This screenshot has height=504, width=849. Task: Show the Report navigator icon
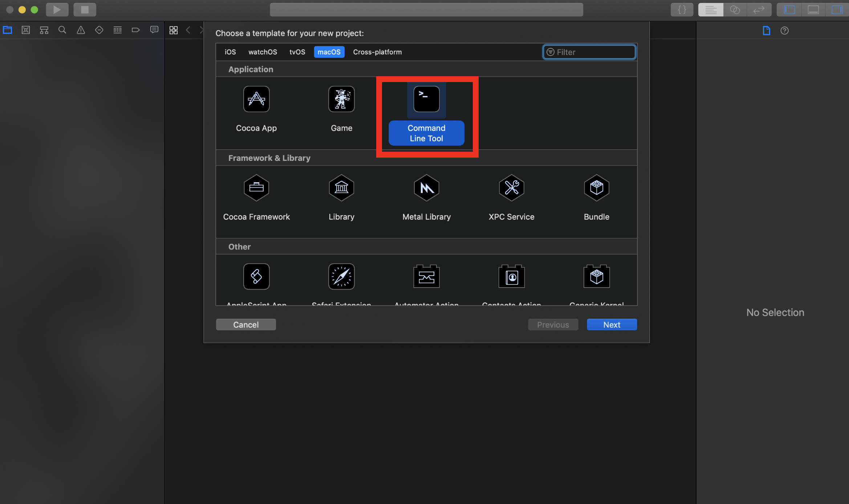(154, 30)
